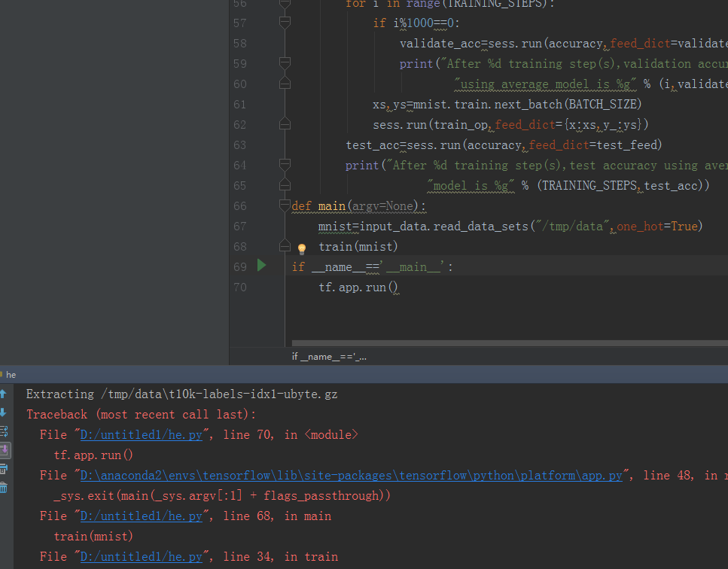The width and height of the screenshot is (728, 569).
Task: Open he.py link at traceback line 34
Action: [142, 557]
